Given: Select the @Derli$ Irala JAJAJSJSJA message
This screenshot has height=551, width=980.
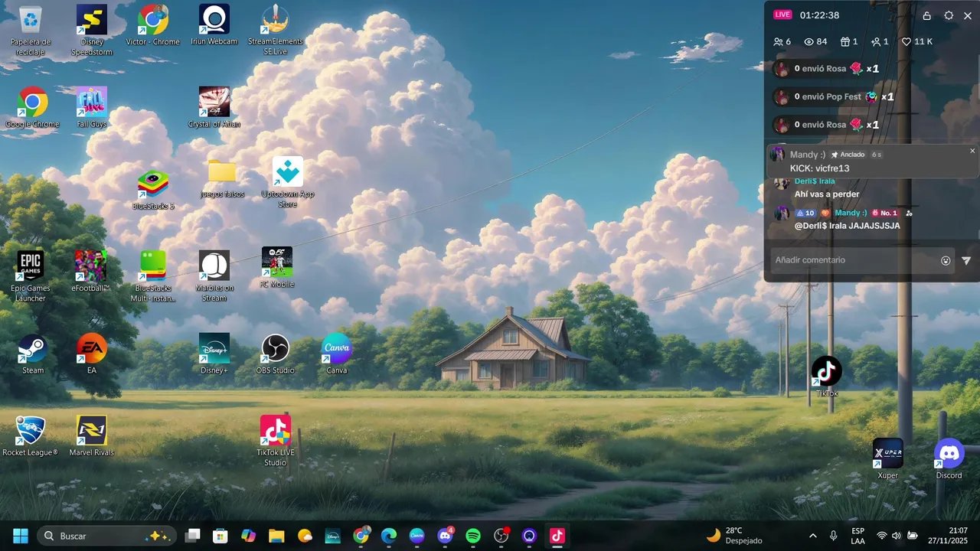Looking at the screenshot, I should pyautogui.click(x=847, y=226).
